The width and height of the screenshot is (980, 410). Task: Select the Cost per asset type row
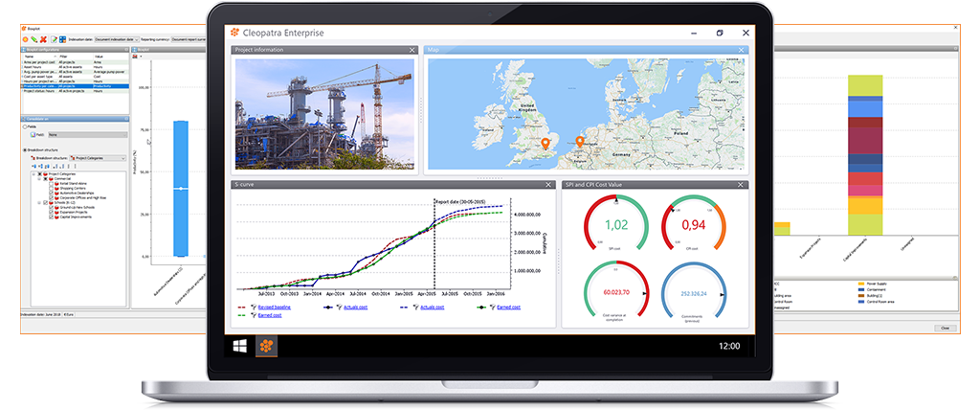coord(75,77)
